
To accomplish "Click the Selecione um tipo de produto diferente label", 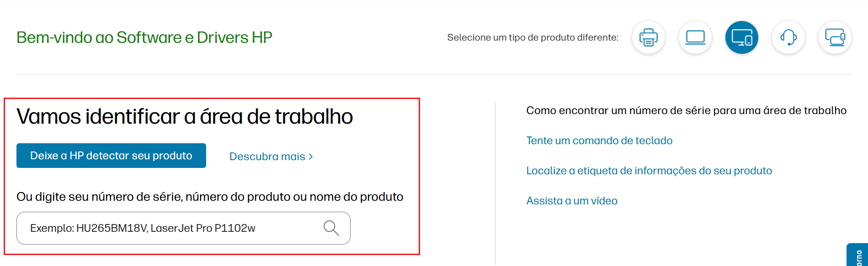I will (533, 37).
